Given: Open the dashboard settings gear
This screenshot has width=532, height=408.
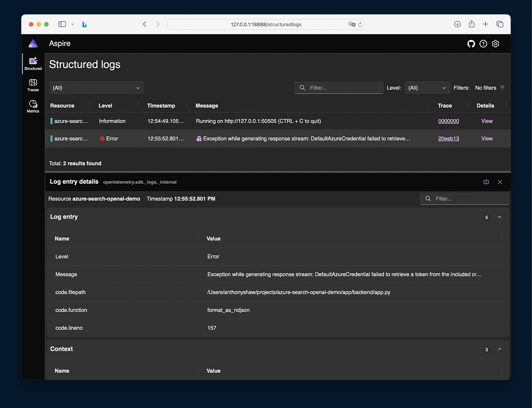Looking at the screenshot, I should pos(495,43).
